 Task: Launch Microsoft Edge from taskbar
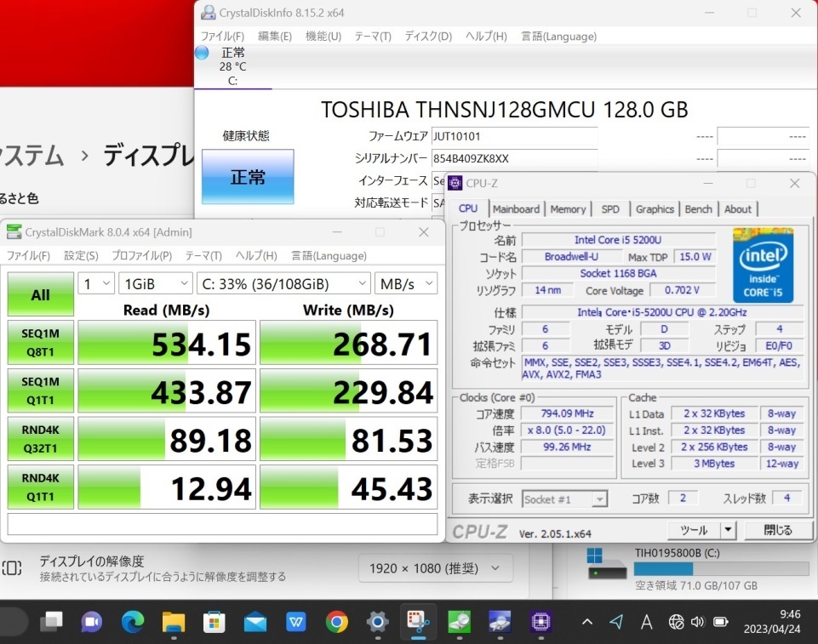coord(133,621)
